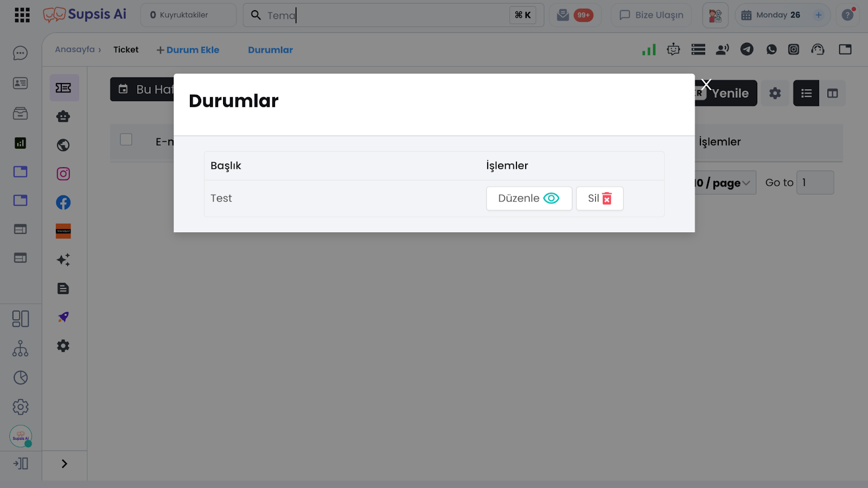Open the Bu Hafta date filter
The image size is (868, 488).
coord(142,90)
